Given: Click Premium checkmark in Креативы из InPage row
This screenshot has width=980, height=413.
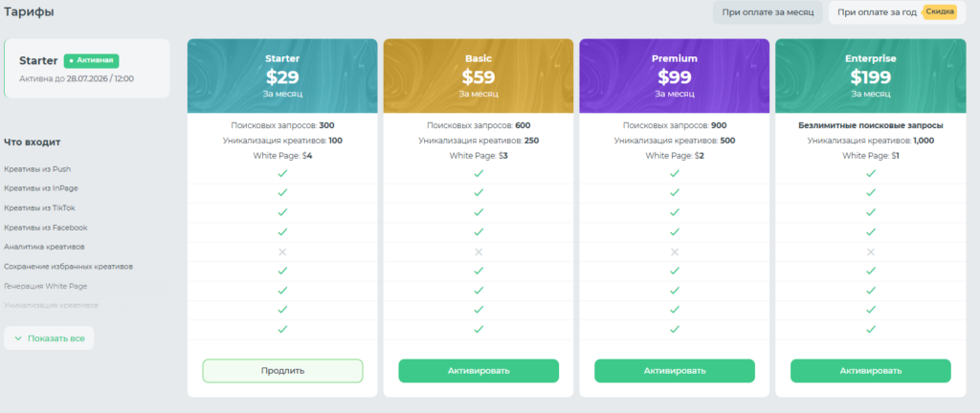Looking at the screenshot, I should pyautogui.click(x=675, y=193).
